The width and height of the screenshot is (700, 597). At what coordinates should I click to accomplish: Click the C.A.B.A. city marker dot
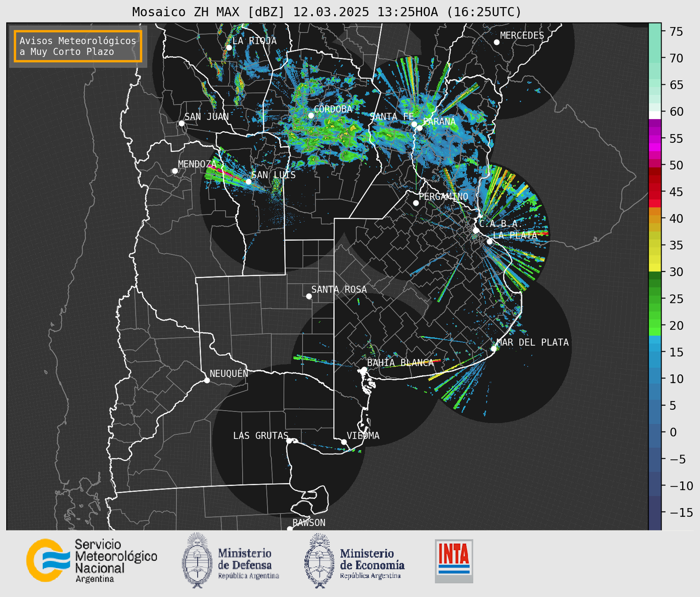click(476, 230)
